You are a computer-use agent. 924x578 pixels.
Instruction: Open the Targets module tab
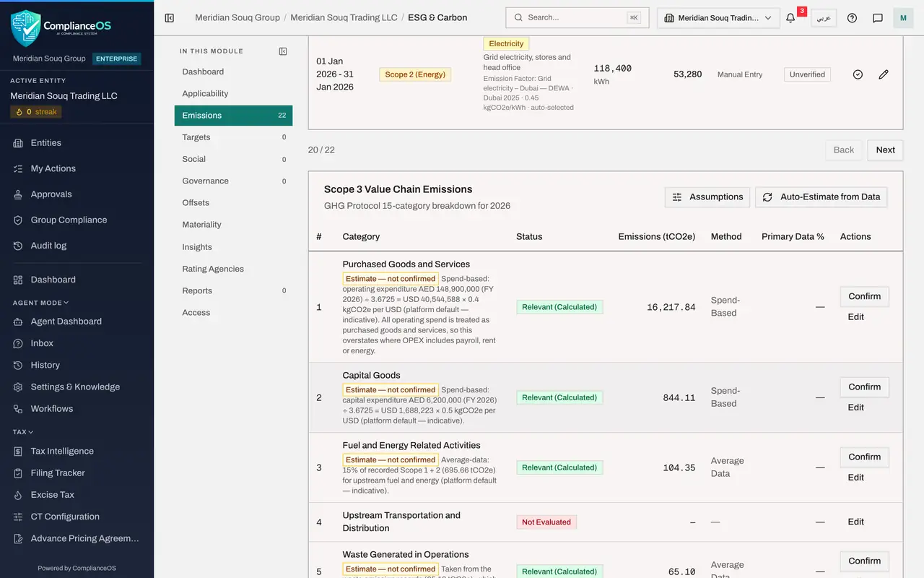point(233,137)
